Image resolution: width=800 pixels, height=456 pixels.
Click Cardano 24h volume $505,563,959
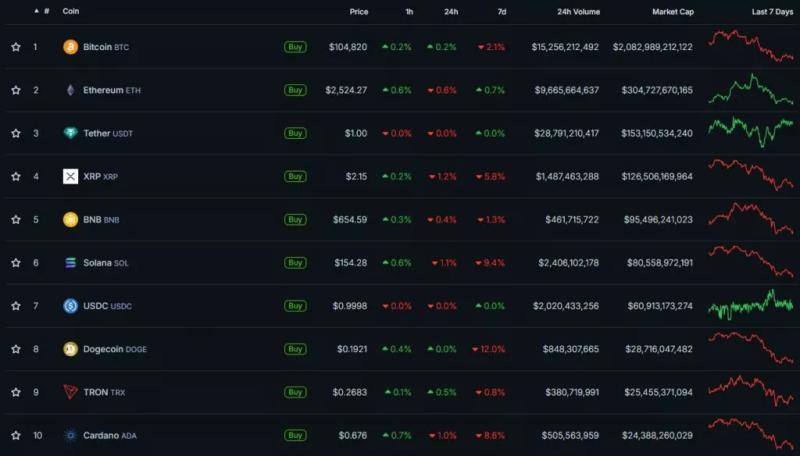570,436
